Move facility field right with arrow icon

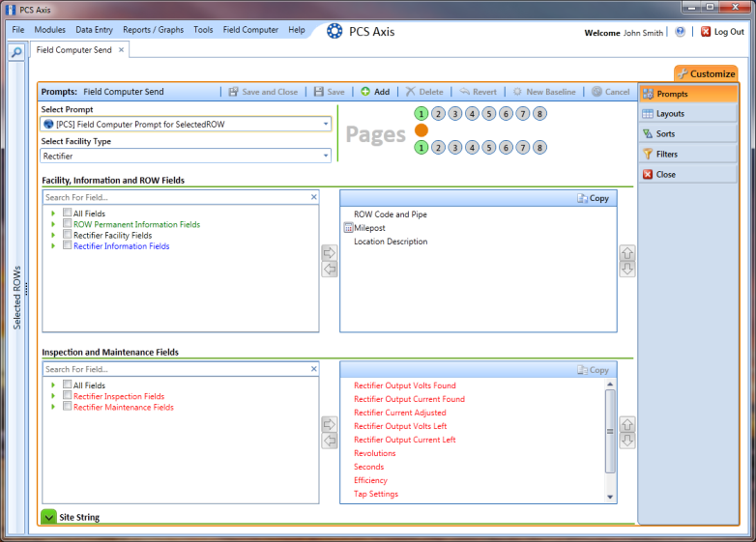click(330, 252)
